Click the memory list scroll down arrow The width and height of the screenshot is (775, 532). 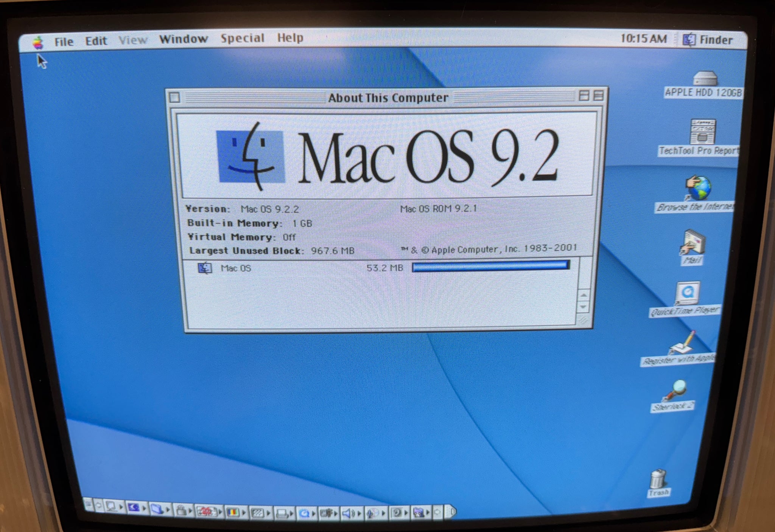click(x=583, y=307)
